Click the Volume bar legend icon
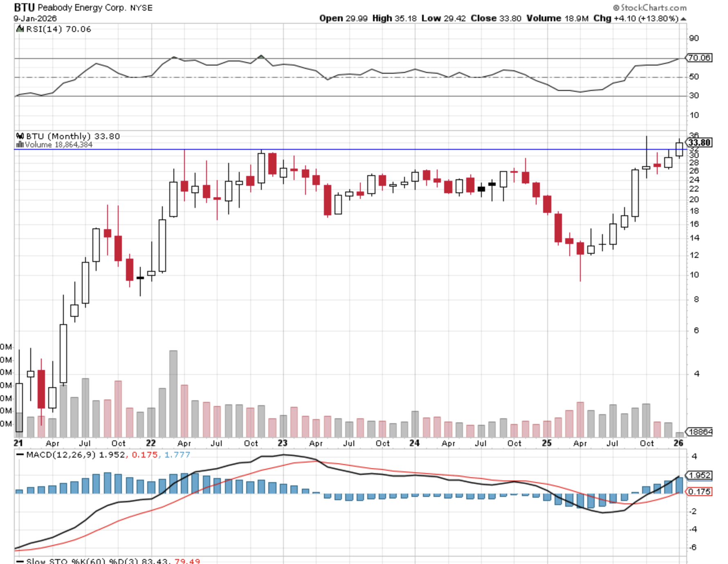This screenshot has width=728, height=564. (x=19, y=144)
